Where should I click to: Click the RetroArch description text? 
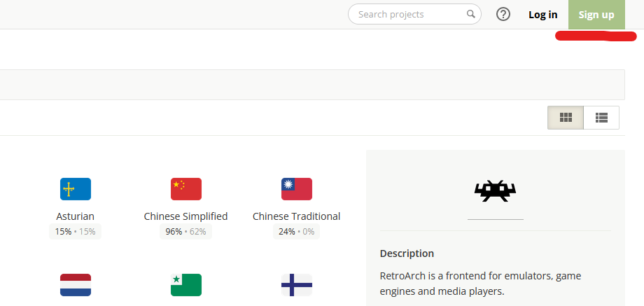click(x=480, y=284)
